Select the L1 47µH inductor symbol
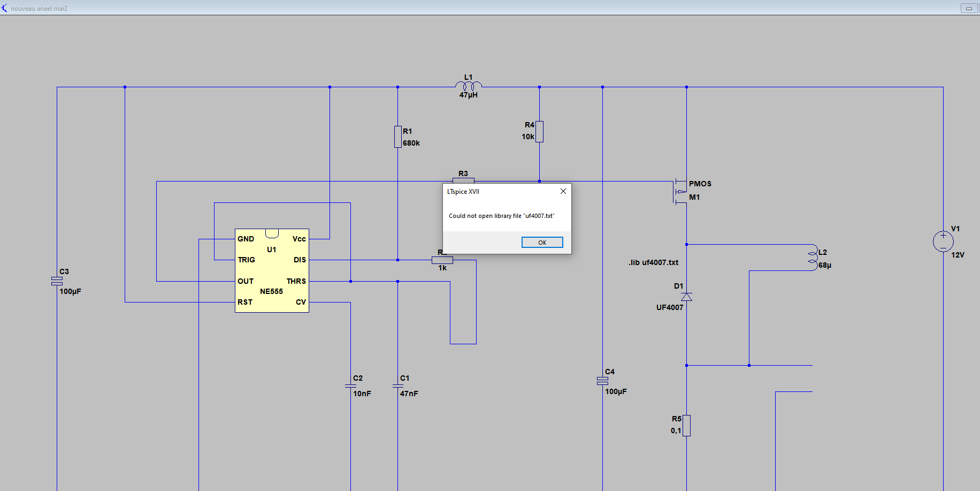Screen dimensions: 980x491 click(469, 86)
